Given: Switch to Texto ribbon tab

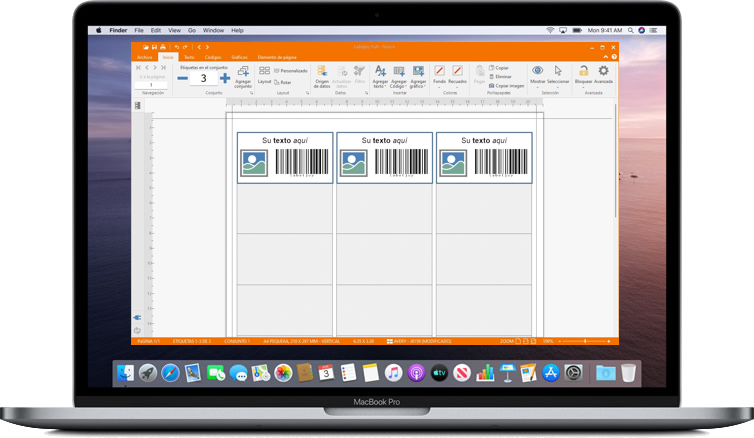Looking at the screenshot, I should click(x=189, y=57).
